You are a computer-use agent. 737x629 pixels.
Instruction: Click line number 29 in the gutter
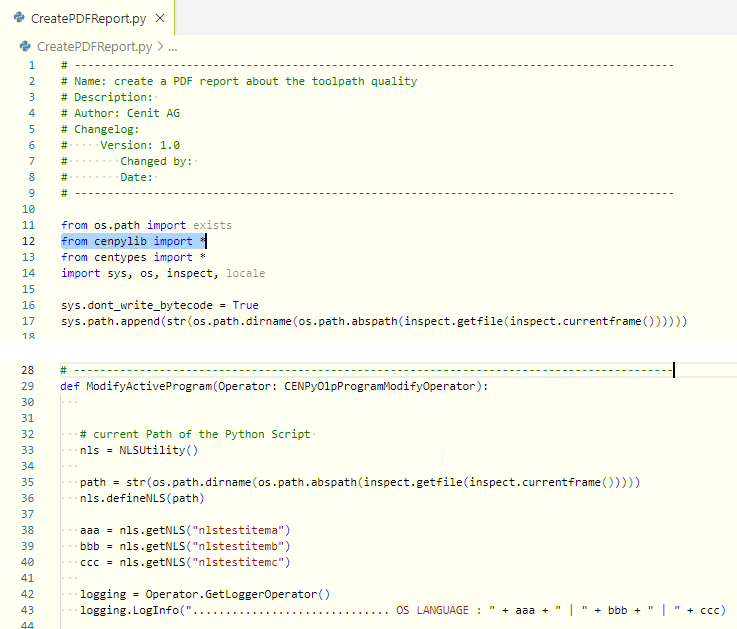point(29,386)
